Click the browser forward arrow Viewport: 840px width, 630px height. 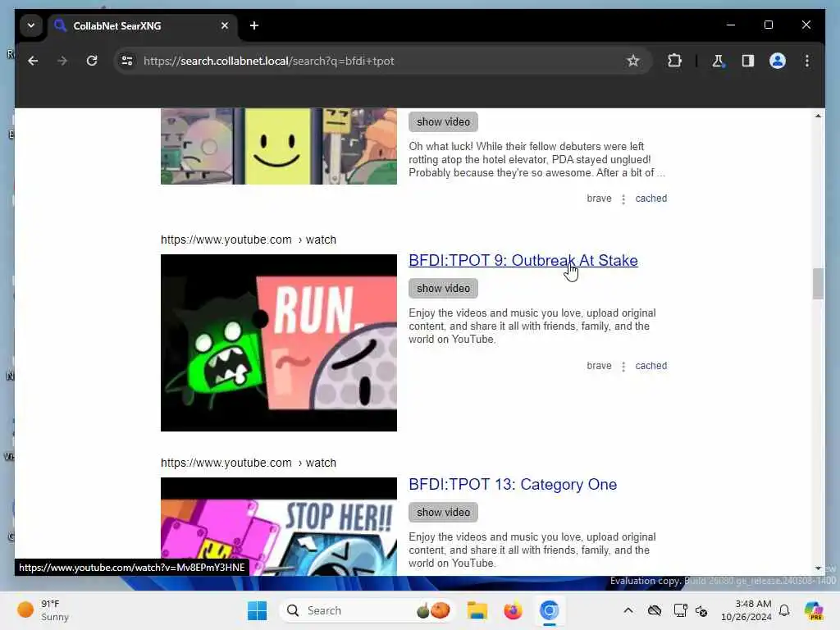pos(62,61)
